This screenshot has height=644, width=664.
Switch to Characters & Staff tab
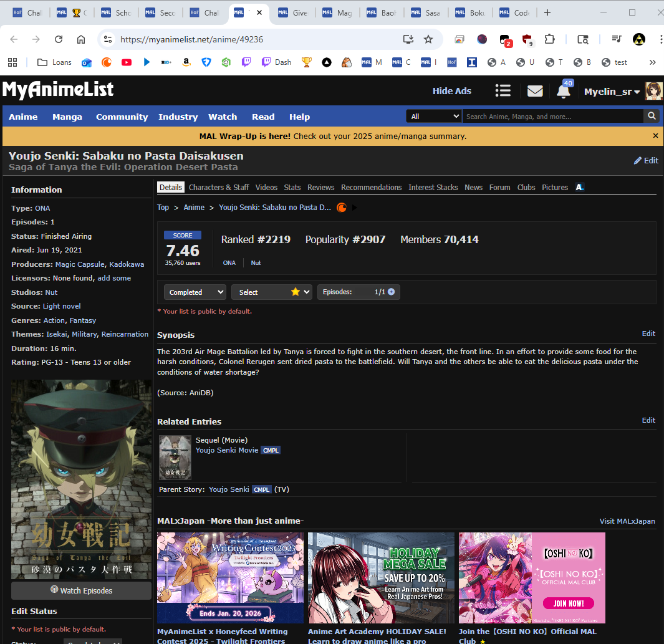(x=218, y=187)
